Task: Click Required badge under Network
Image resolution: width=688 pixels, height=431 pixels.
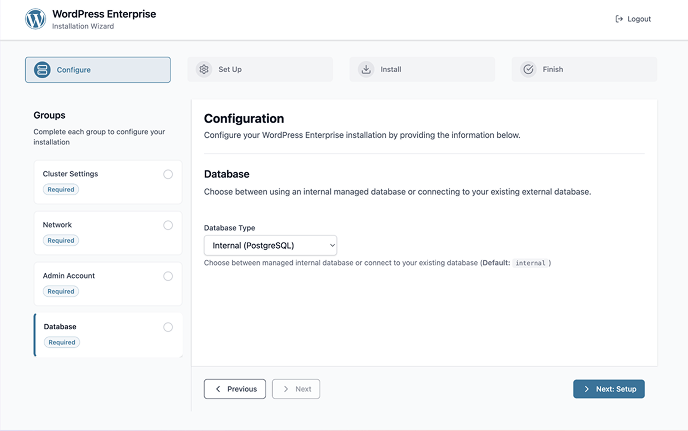Action: [61, 241]
